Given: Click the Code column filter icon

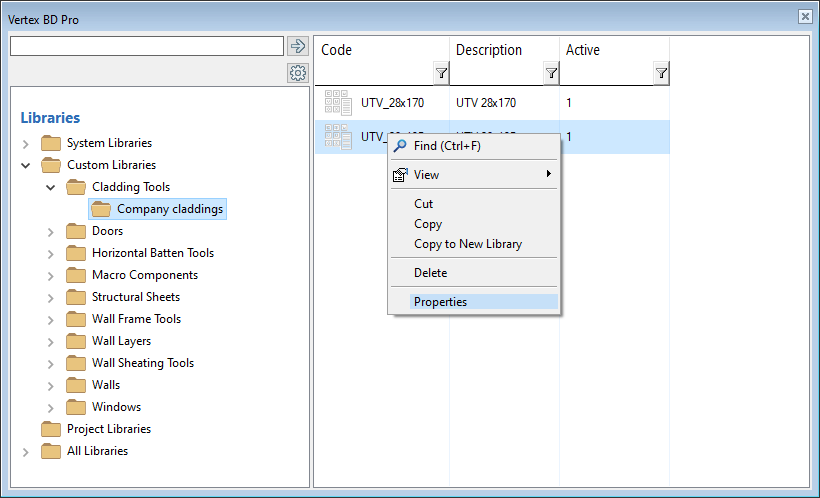Looking at the screenshot, I should click(441, 73).
